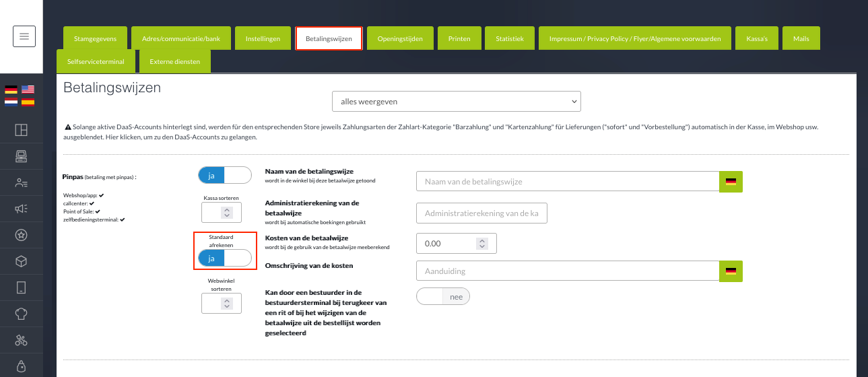Click German flag button beside Omschrijving field

coord(731,271)
